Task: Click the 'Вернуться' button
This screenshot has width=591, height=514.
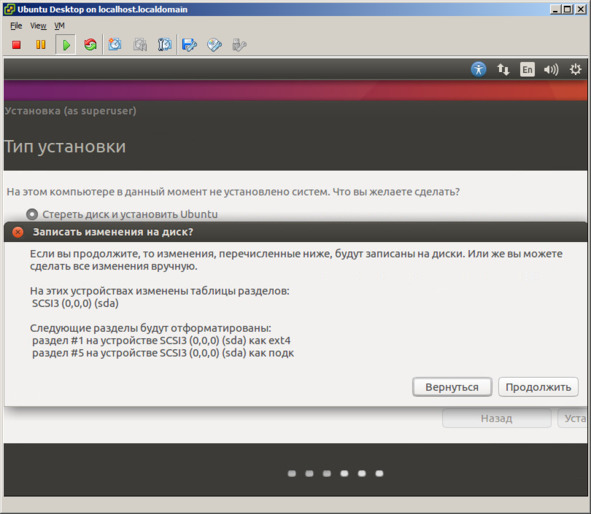Action: pyautogui.click(x=452, y=387)
